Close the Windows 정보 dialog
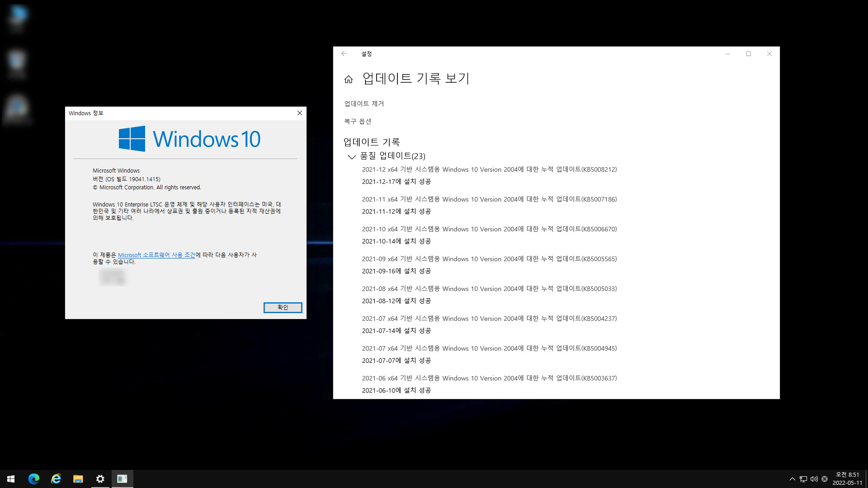 tap(299, 113)
